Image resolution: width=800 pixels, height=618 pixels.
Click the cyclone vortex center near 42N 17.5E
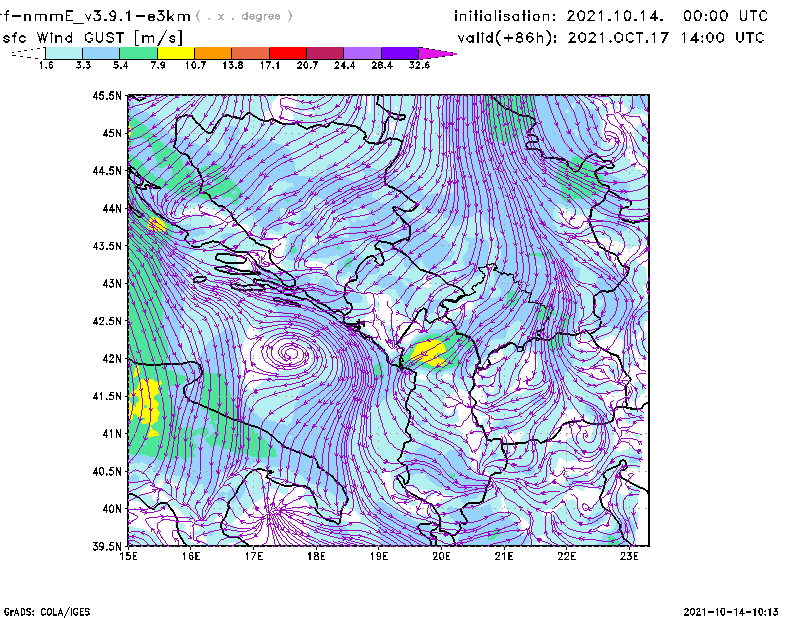[291, 353]
